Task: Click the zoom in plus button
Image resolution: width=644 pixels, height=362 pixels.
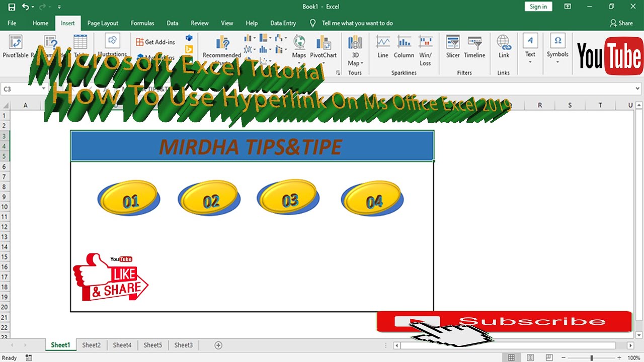Action: pyautogui.click(x=619, y=357)
